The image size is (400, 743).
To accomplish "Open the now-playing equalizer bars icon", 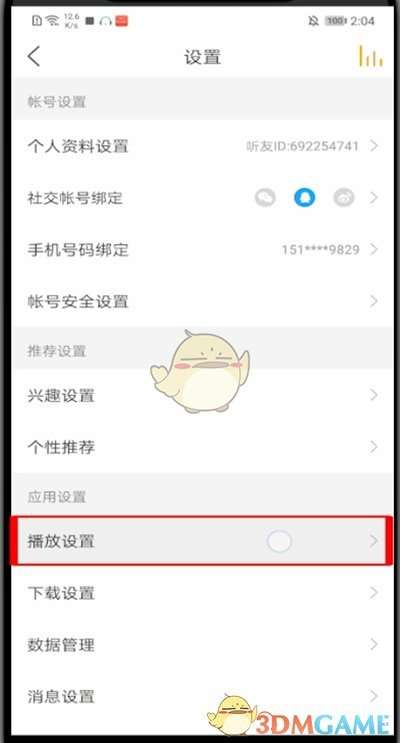I will [371, 56].
